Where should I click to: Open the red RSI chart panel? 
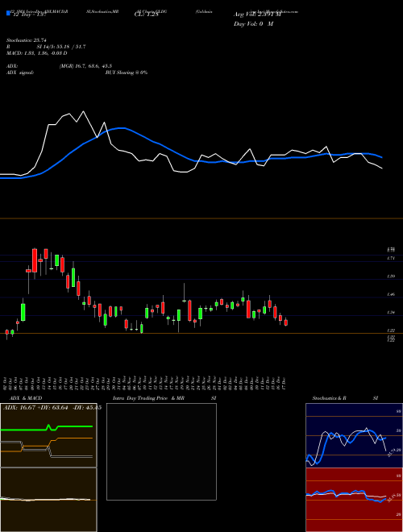pyautogui.click(x=354, y=500)
